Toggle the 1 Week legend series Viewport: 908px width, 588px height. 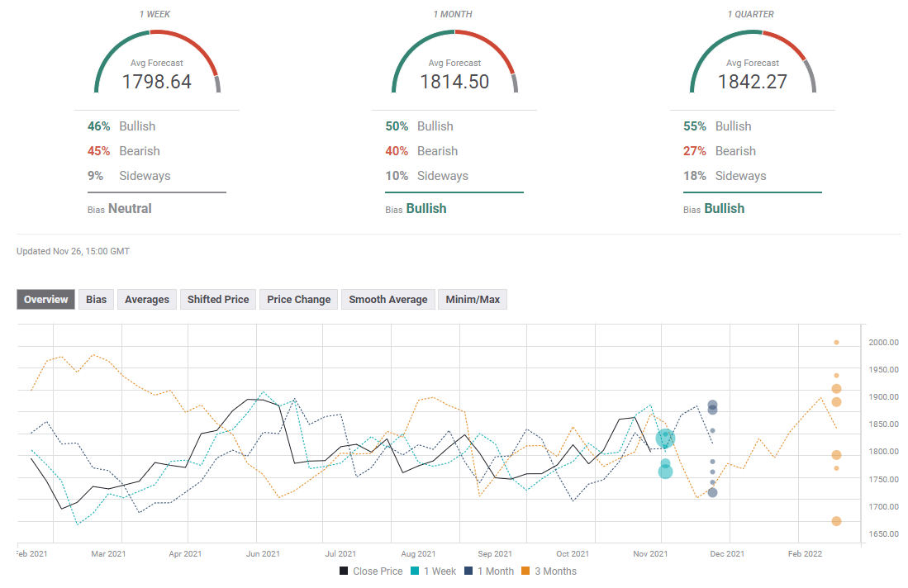click(436, 571)
